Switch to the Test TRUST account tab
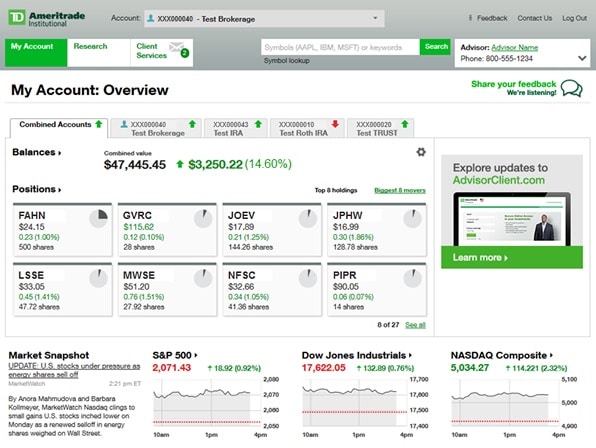 [x=380, y=128]
